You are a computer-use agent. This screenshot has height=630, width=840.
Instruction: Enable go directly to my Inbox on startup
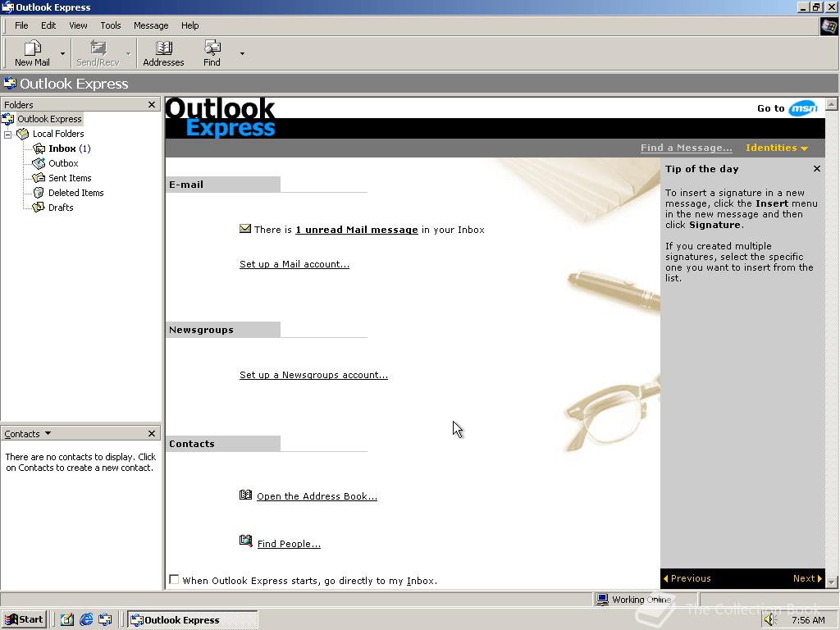[x=174, y=579]
